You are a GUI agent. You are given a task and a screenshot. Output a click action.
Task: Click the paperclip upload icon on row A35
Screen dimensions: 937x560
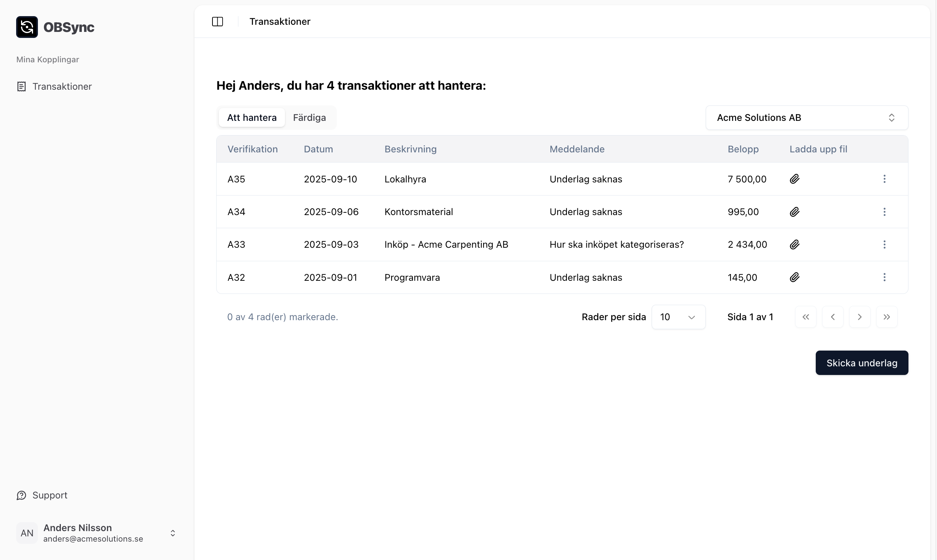pyautogui.click(x=794, y=179)
